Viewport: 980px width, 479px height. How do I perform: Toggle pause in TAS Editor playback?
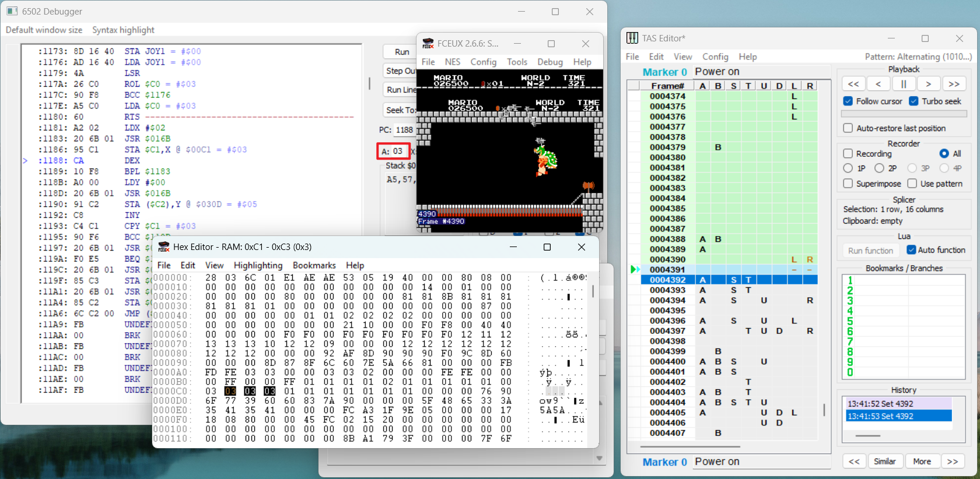click(904, 84)
